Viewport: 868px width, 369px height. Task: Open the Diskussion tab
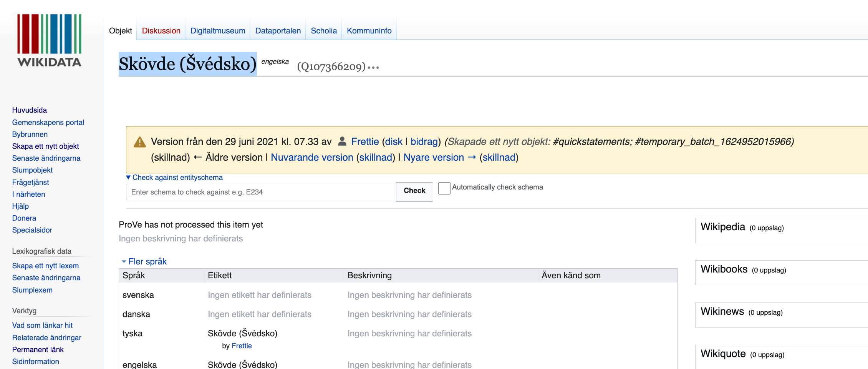click(x=161, y=31)
